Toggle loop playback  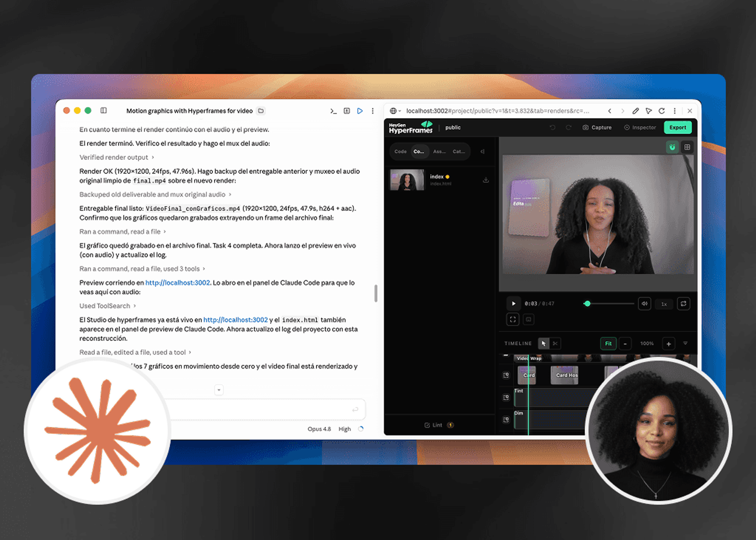pos(684,304)
